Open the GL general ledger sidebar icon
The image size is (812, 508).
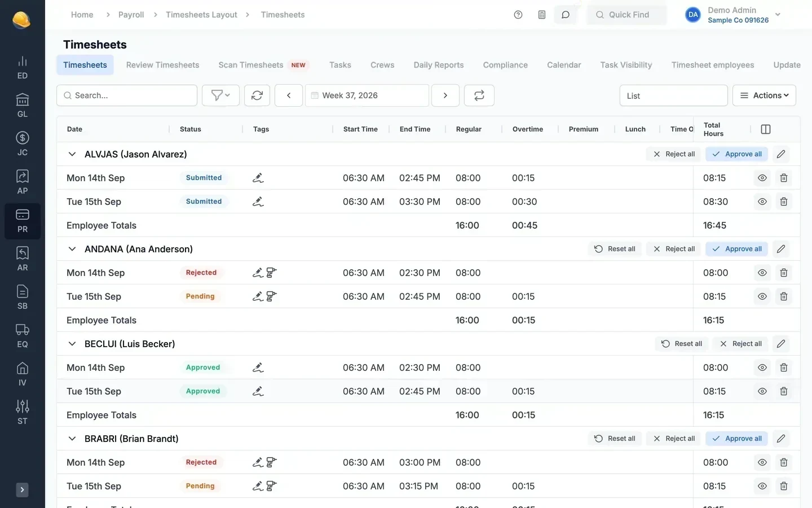click(23, 106)
